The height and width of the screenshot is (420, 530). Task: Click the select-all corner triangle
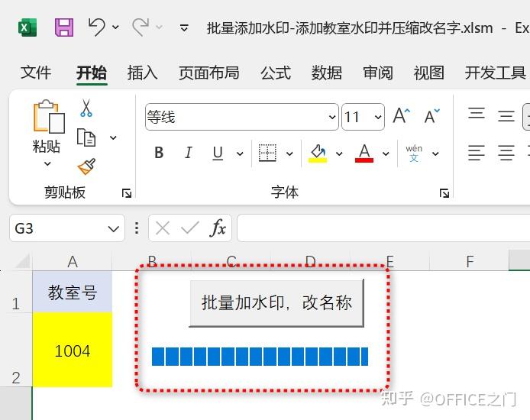click(x=21, y=261)
